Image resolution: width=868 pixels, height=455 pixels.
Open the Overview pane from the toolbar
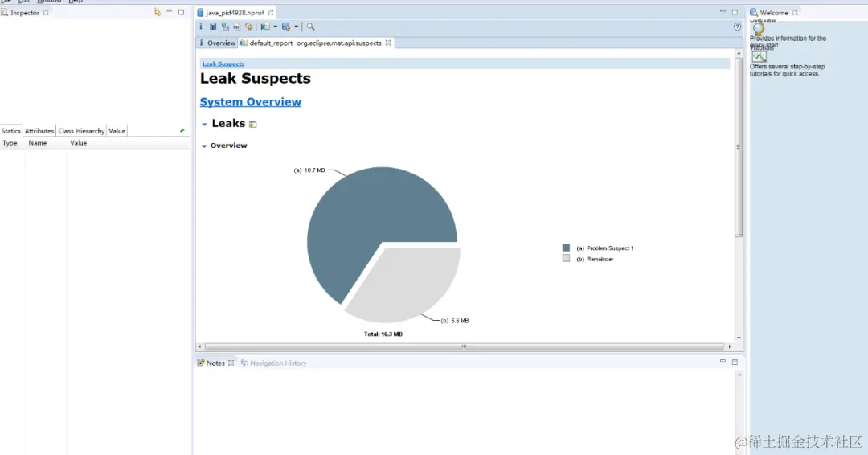tap(201, 27)
